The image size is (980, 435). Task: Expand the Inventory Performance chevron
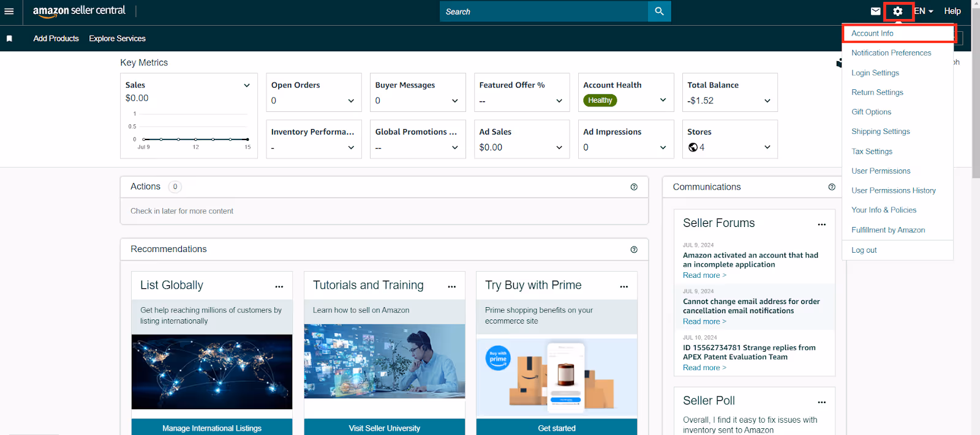click(351, 147)
